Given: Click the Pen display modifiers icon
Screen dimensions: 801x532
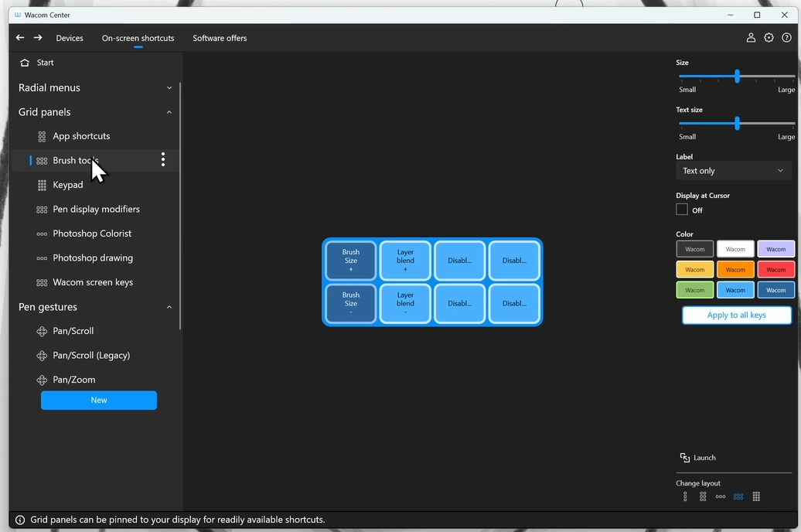Looking at the screenshot, I should pos(42,210).
